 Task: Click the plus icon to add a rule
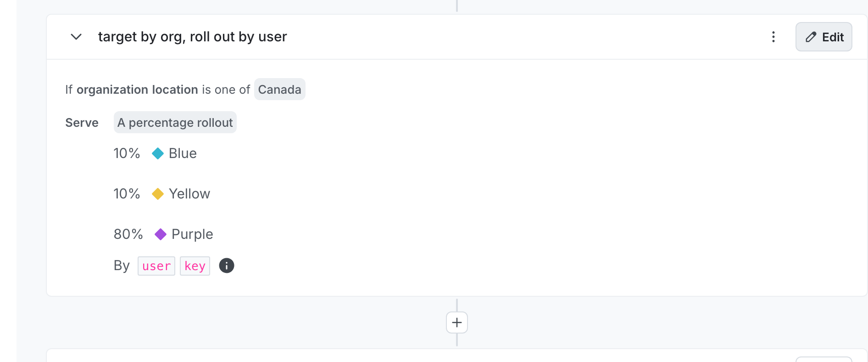[456, 322]
